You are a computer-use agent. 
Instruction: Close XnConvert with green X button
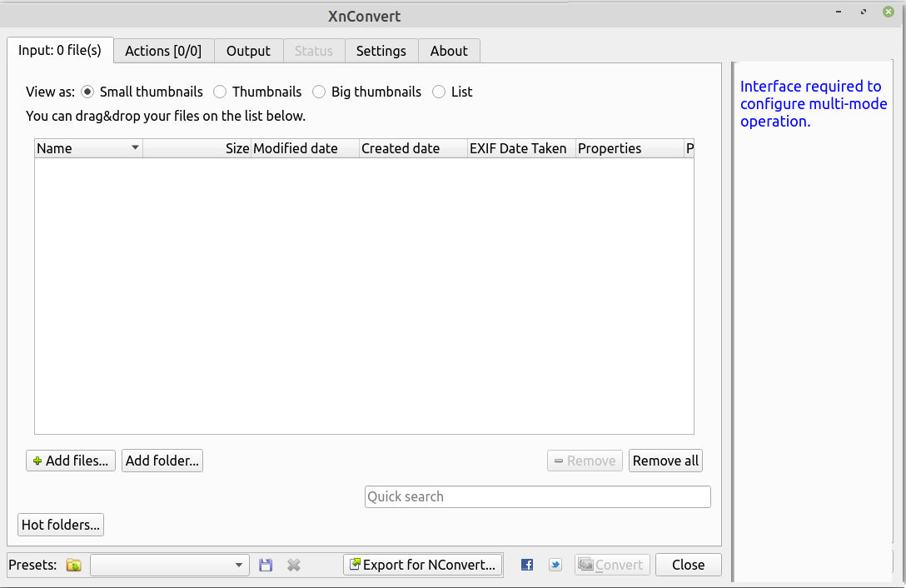click(888, 12)
